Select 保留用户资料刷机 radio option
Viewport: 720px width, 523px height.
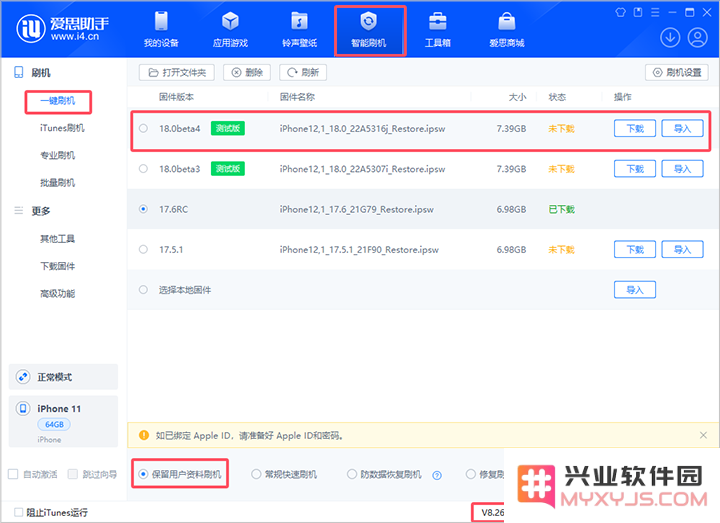coord(180,474)
